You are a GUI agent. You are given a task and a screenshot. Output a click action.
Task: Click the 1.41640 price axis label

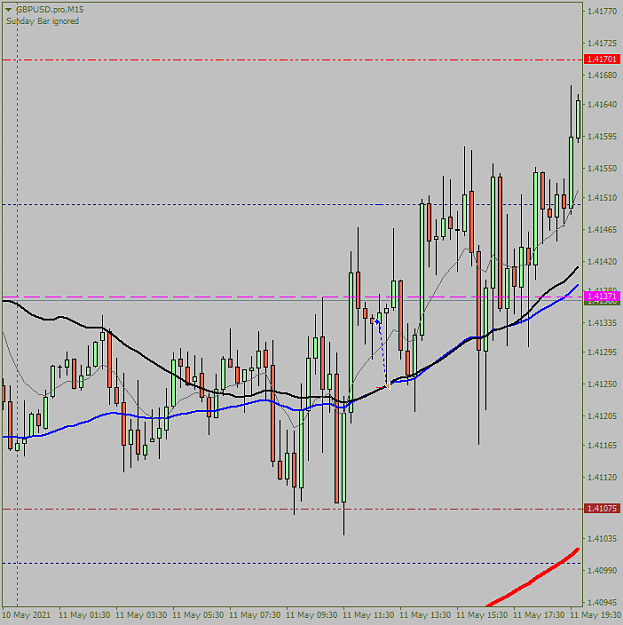pos(602,104)
